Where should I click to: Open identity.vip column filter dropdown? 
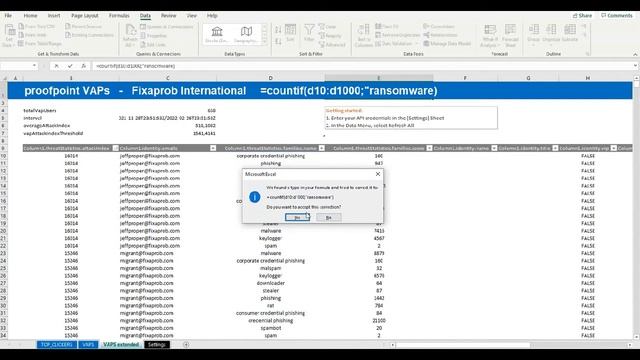point(613,148)
